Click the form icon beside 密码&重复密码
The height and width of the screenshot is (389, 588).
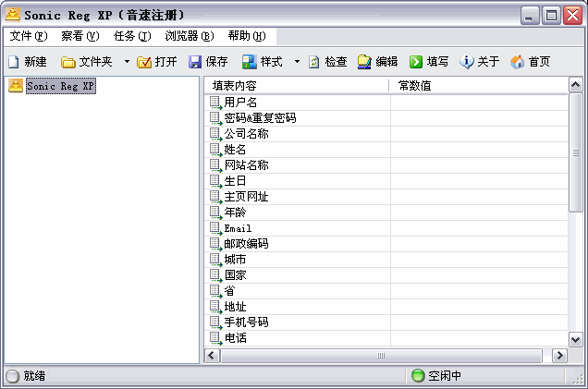coord(215,118)
